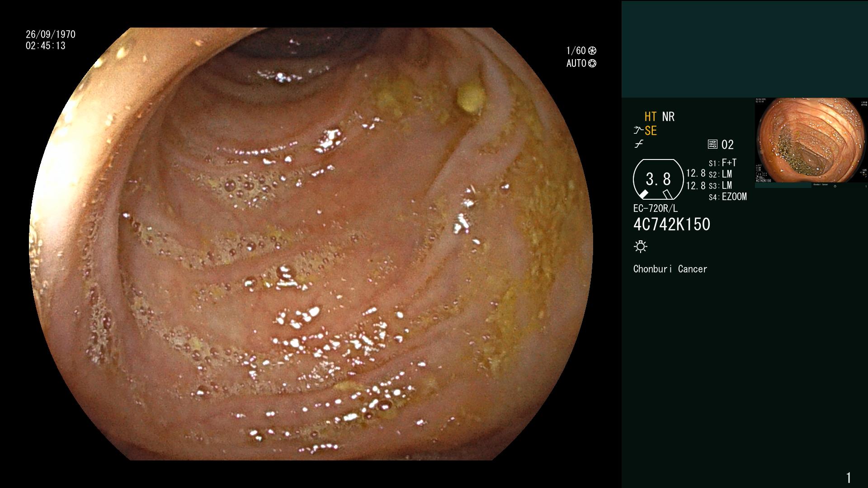Click the lamp light icon
Viewport: 868px width, 488px height.
(x=641, y=247)
